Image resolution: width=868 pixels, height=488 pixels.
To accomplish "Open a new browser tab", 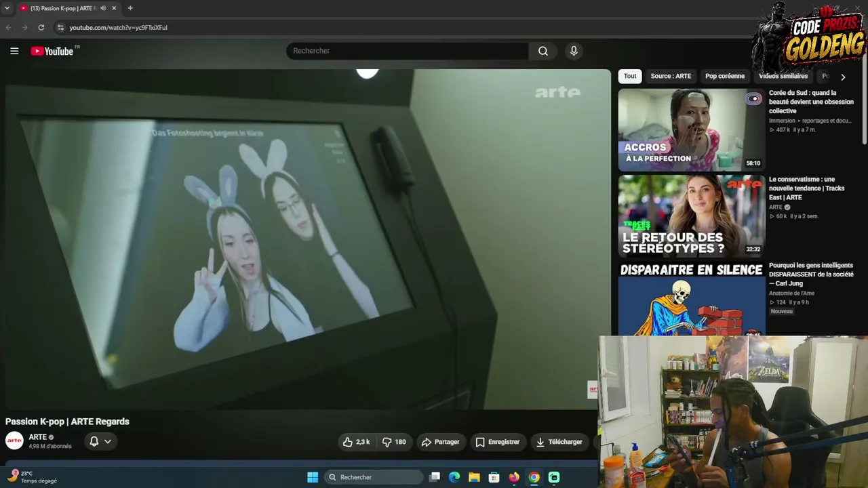I will 130,8.
